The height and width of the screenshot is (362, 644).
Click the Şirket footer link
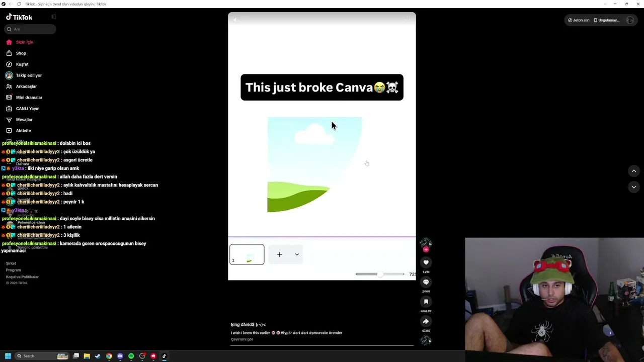11,263
